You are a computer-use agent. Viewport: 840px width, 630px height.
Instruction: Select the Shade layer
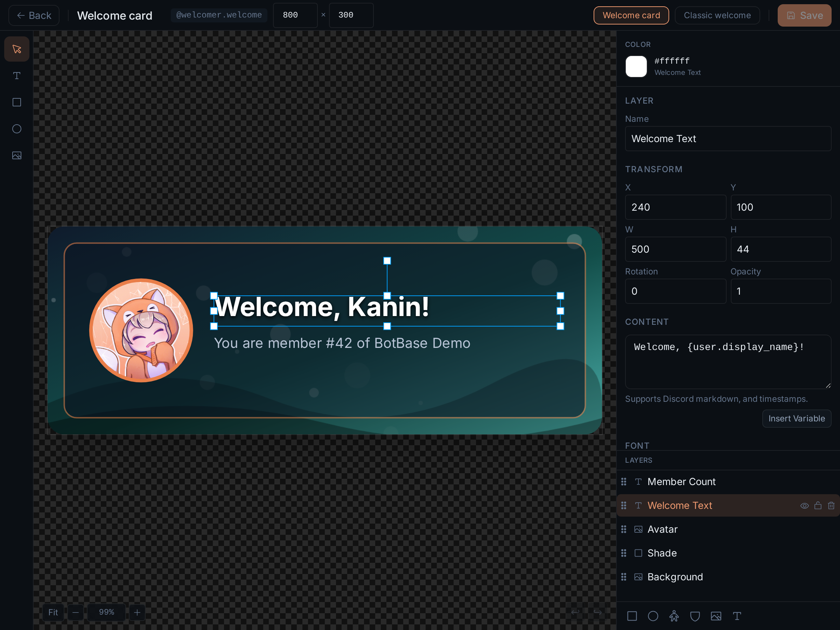tap(728, 553)
